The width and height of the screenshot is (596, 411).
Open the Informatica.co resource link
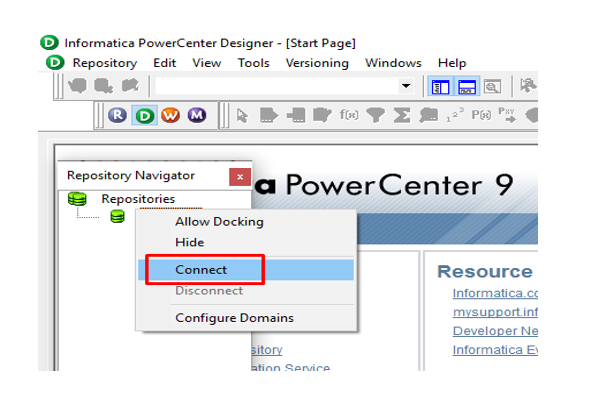[x=495, y=293]
